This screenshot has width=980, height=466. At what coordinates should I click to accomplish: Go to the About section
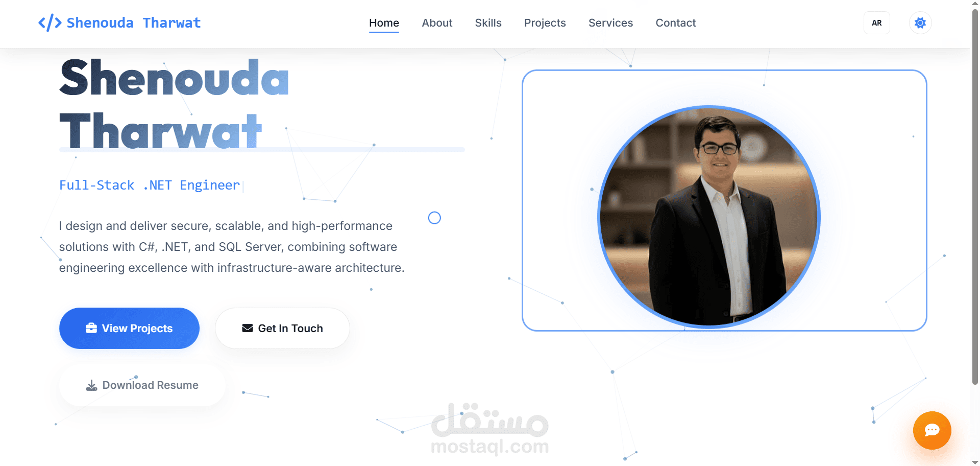(437, 23)
